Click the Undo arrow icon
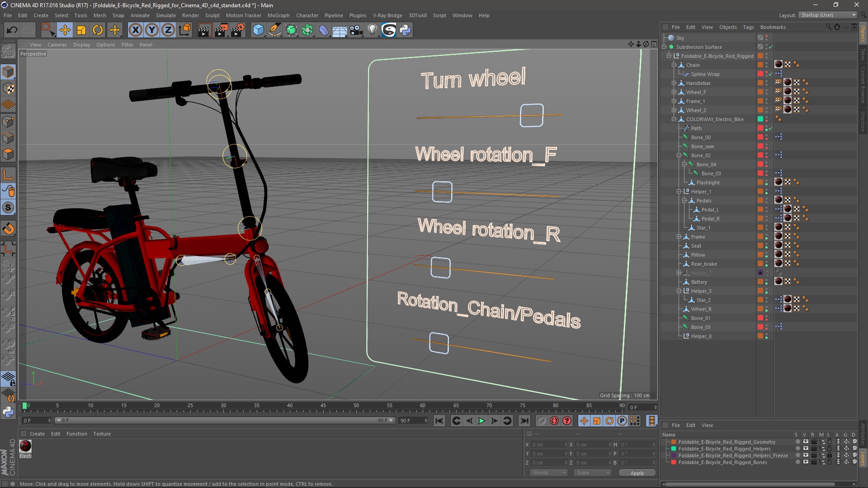The image size is (868, 488). coord(12,30)
